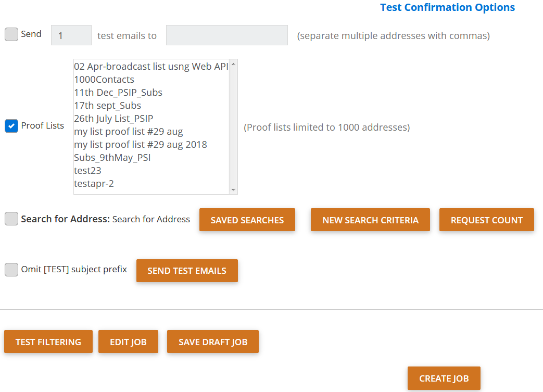The image size is (543, 392).
Task: Select 26th July List_PSIP entry
Action: 151,118
